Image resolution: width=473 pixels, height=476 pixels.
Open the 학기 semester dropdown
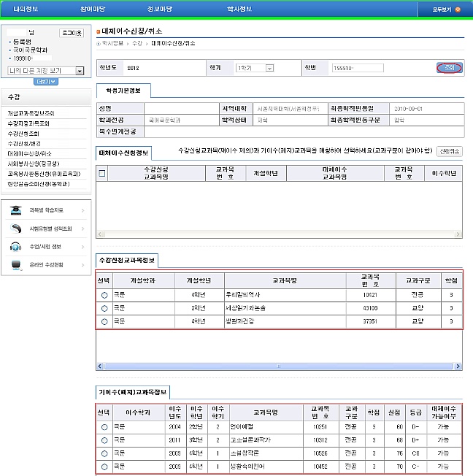(269, 68)
